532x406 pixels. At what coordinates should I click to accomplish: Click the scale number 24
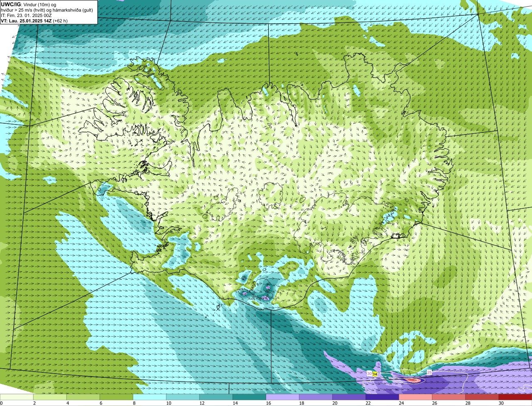[x=401, y=403]
